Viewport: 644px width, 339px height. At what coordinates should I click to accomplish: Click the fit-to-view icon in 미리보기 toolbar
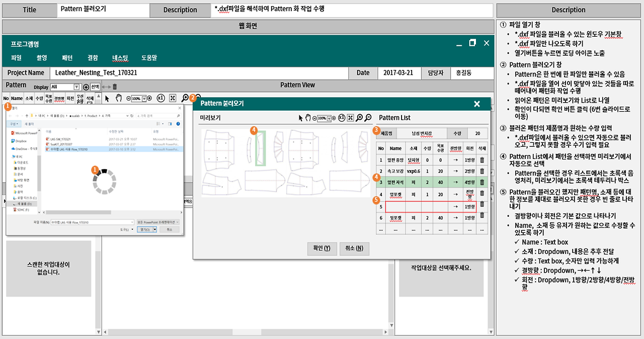351,118
